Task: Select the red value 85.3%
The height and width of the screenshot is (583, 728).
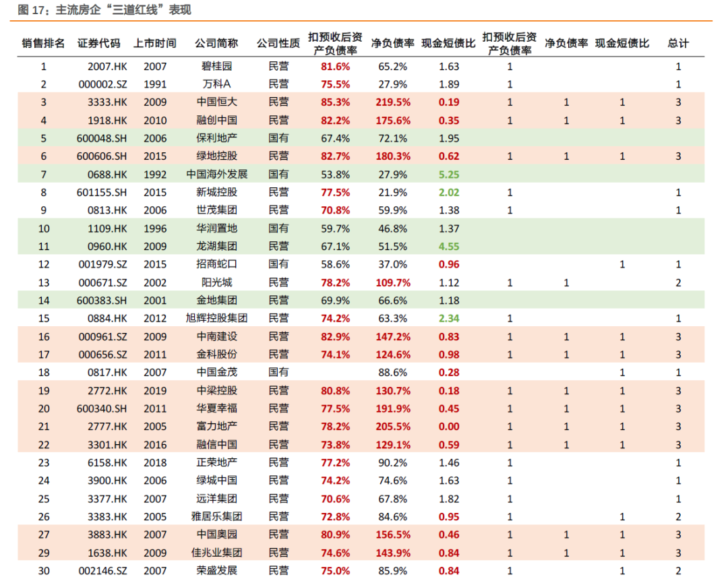Action: (x=335, y=102)
